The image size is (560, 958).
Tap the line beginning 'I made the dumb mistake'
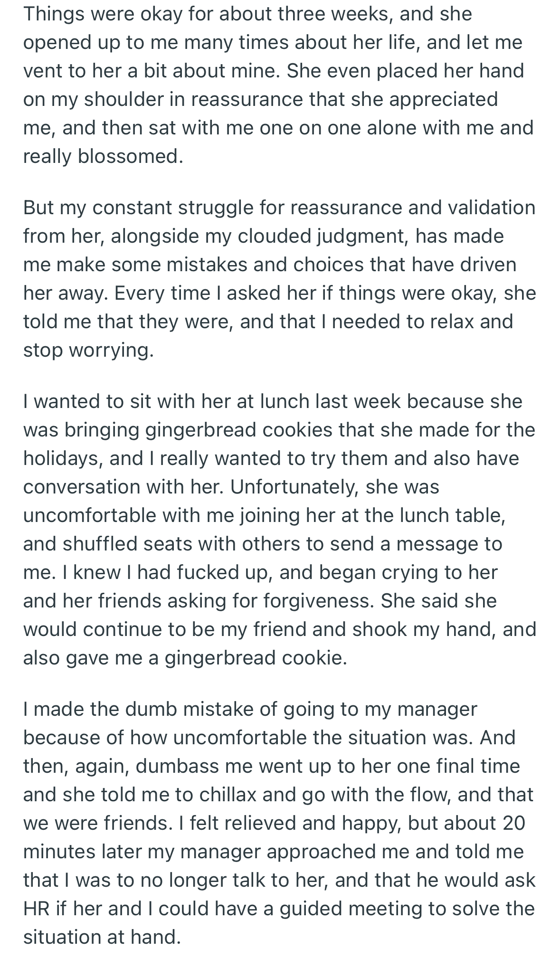click(x=250, y=710)
